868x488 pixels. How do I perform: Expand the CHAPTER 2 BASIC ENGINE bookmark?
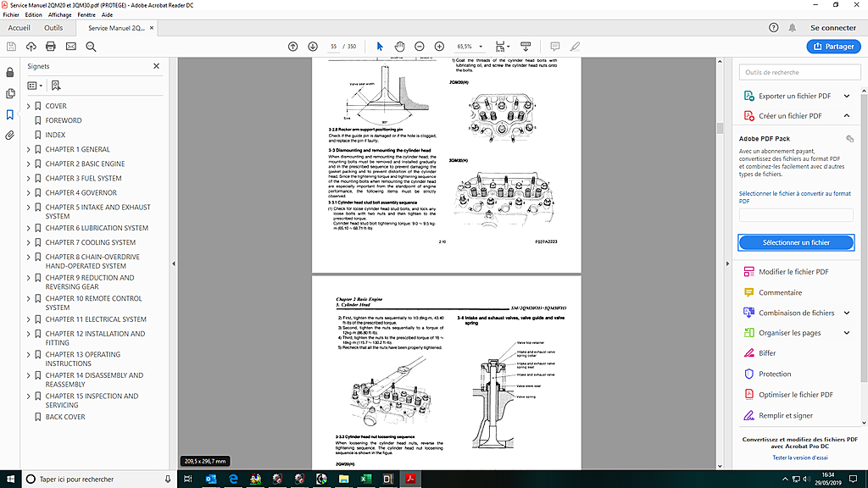pyautogui.click(x=29, y=164)
